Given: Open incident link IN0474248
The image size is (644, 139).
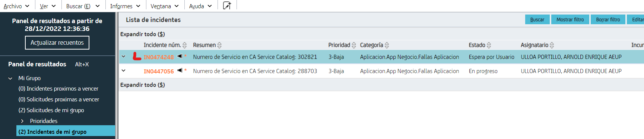Looking at the screenshot, I should (x=159, y=57).
